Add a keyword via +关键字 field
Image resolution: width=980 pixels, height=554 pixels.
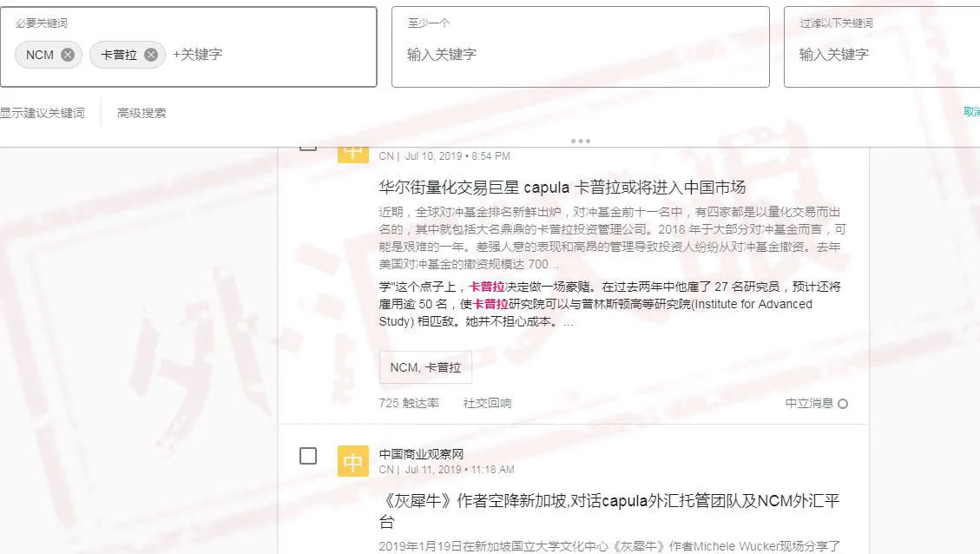tap(198, 55)
